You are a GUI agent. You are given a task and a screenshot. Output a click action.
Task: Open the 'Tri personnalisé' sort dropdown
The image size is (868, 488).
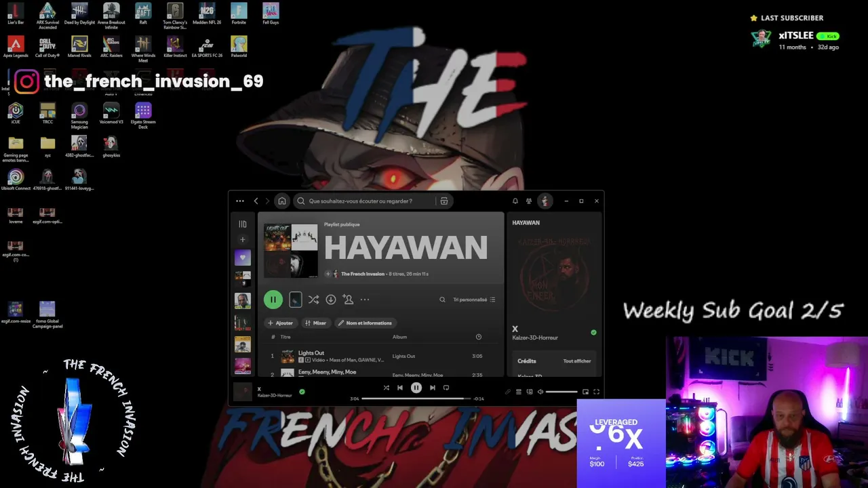[x=474, y=300]
